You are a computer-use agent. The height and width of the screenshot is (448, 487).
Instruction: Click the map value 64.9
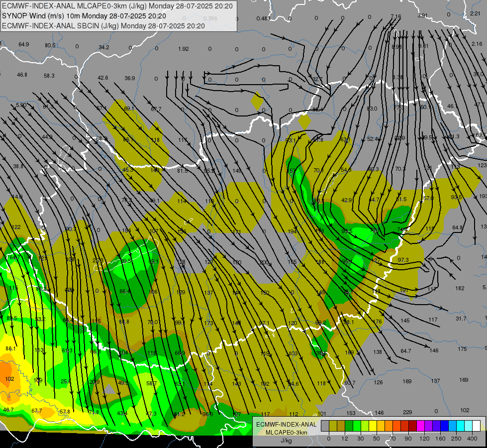[x=23, y=44]
